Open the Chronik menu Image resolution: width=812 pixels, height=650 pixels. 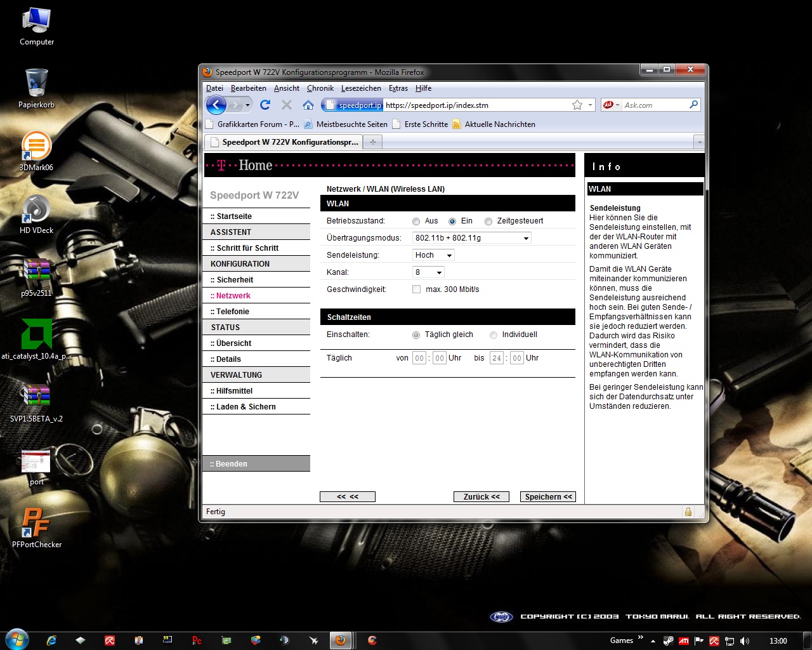click(x=320, y=88)
